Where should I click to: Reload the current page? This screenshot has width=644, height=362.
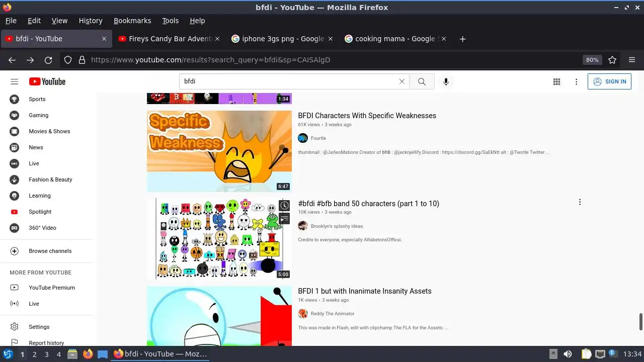pos(48,60)
